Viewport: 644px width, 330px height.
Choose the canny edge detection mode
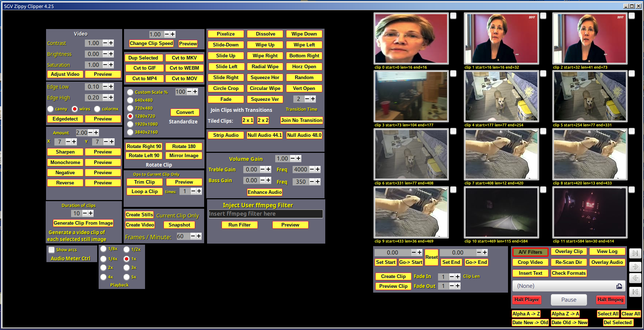[x=51, y=109]
